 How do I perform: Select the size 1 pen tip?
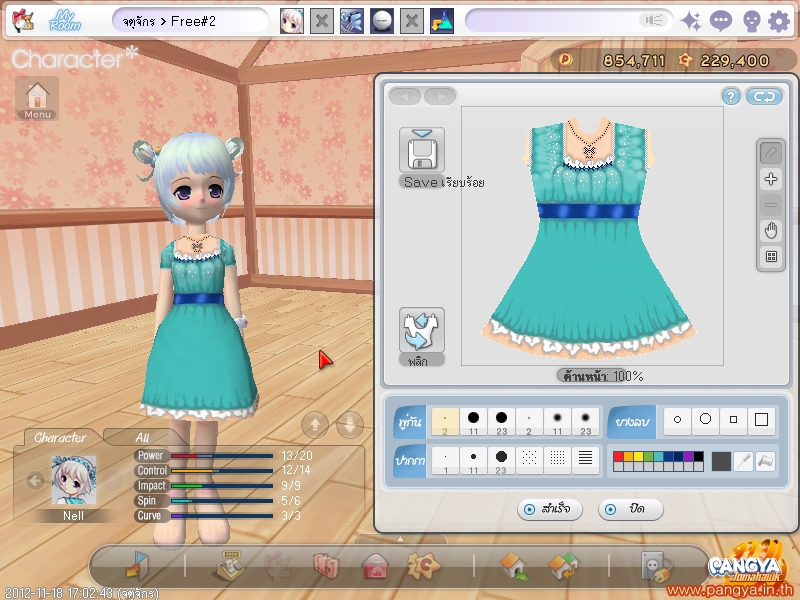click(x=445, y=461)
